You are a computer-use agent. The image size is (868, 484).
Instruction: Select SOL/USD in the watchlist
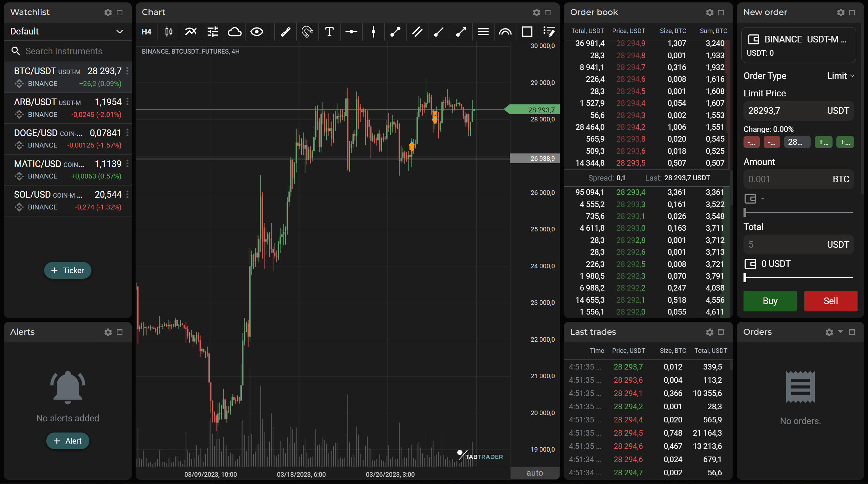point(67,200)
